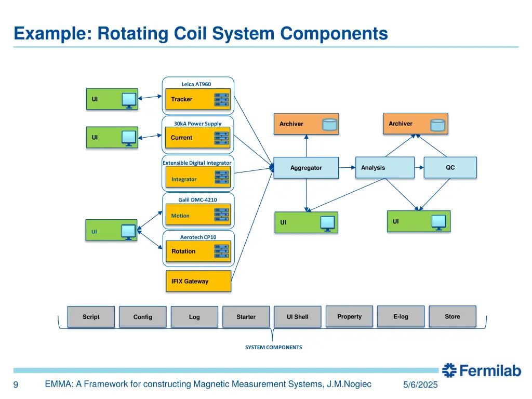Screen dimensions: 532x399
Task: Click the database cylinder in the right Archiver
Action: point(437,124)
